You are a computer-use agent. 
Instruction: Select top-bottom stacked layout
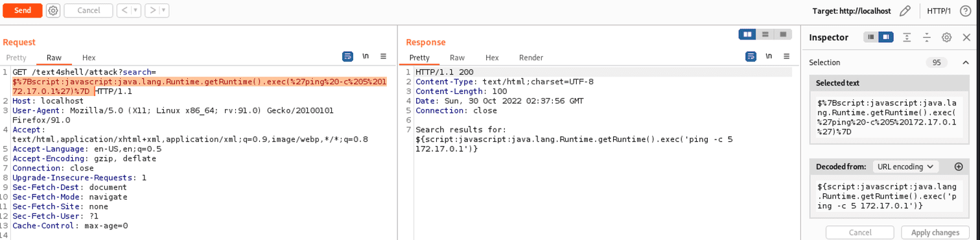(765, 34)
